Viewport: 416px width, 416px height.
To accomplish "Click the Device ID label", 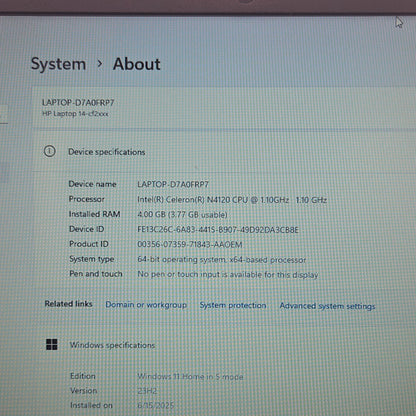I will coord(87,229).
